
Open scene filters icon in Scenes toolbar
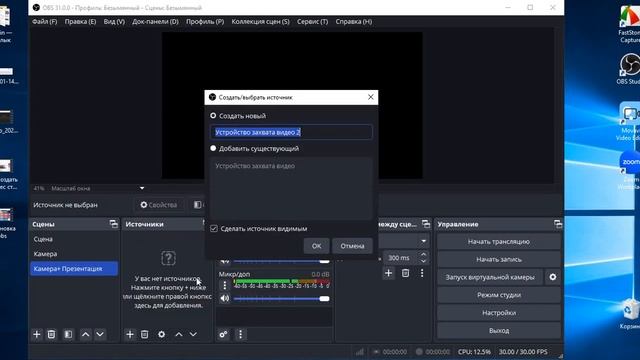click(68, 334)
